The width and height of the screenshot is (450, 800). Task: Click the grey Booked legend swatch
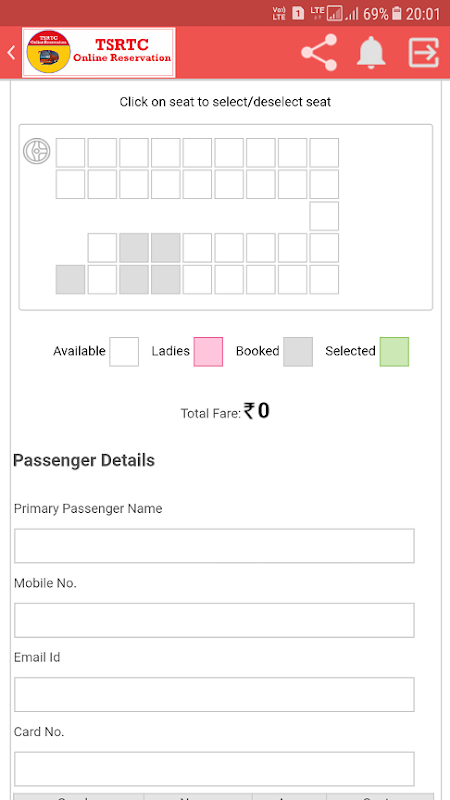(x=298, y=352)
